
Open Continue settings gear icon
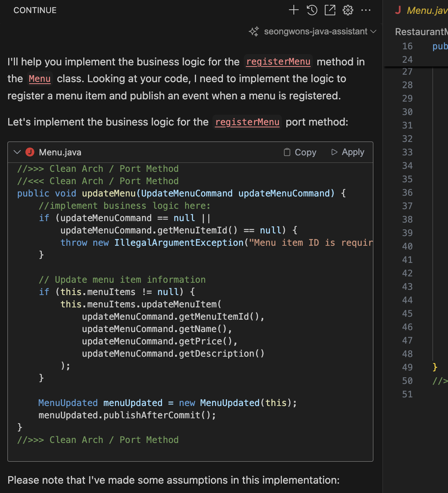coord(348,10)
